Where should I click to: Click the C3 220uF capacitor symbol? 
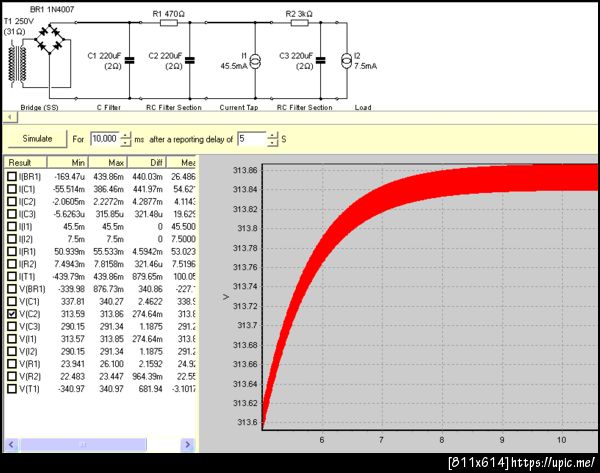pos(321,60)
